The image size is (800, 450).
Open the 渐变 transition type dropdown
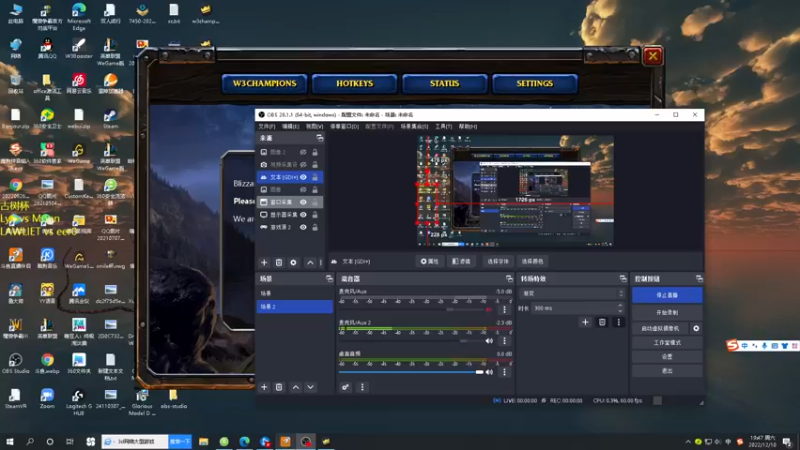572,293
